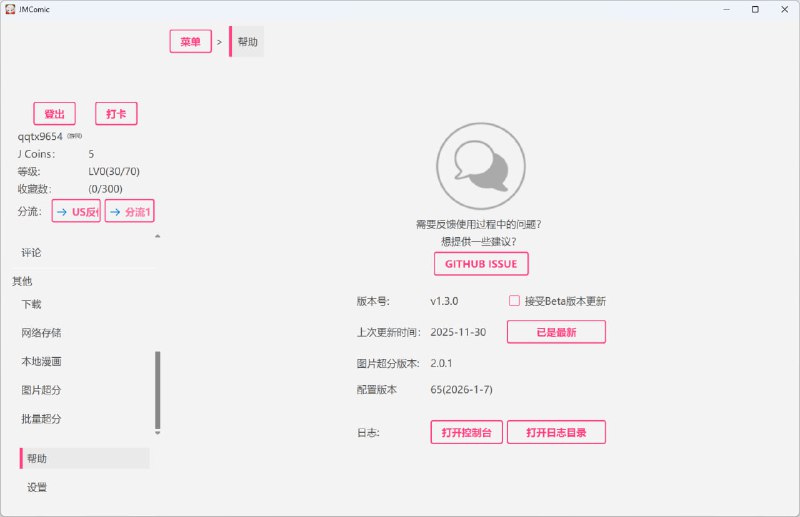Click 打开日志目录 button
The height and width of the screenshot is (517, 800).
[x=556, y=432]
